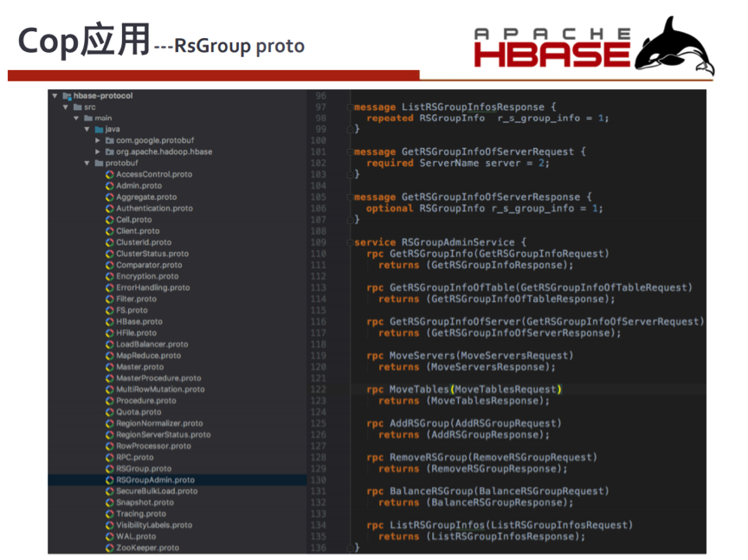Click MoveTablesRequest in the code editor
The image size is (748, 560).
506,389
